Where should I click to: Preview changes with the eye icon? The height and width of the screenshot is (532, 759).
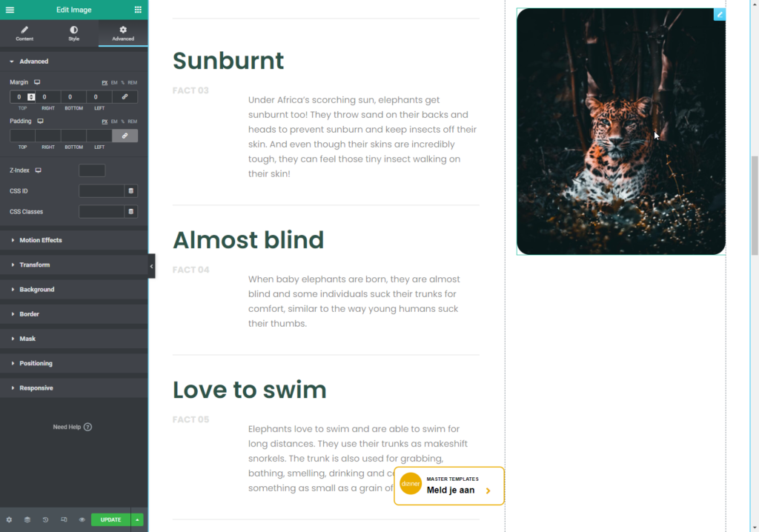click(82, 519)
